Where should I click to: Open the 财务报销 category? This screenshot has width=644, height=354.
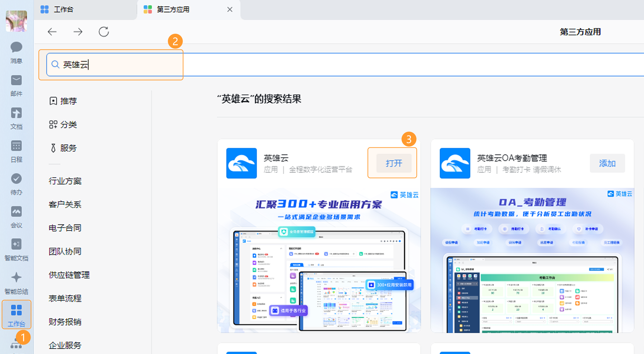(65, 322)
